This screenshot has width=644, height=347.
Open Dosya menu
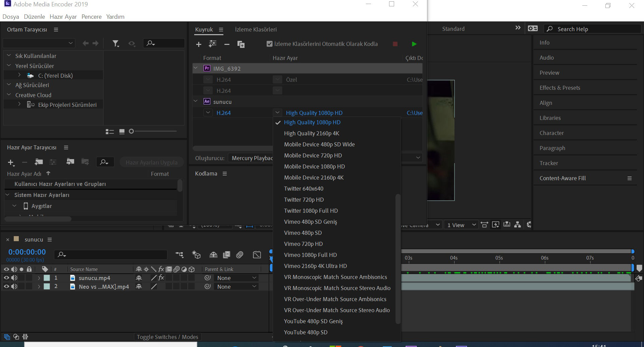[11, 17]
